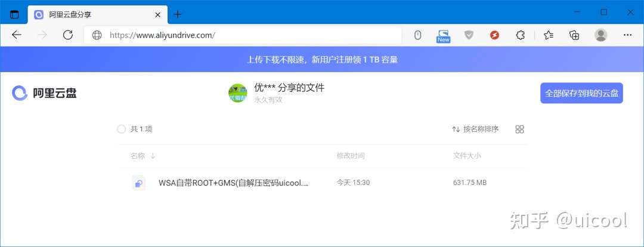644x247 pixels.
Task: Open the 按名称排序 sort dropdown
Action: pyautogui.click(x=475, y=129)
